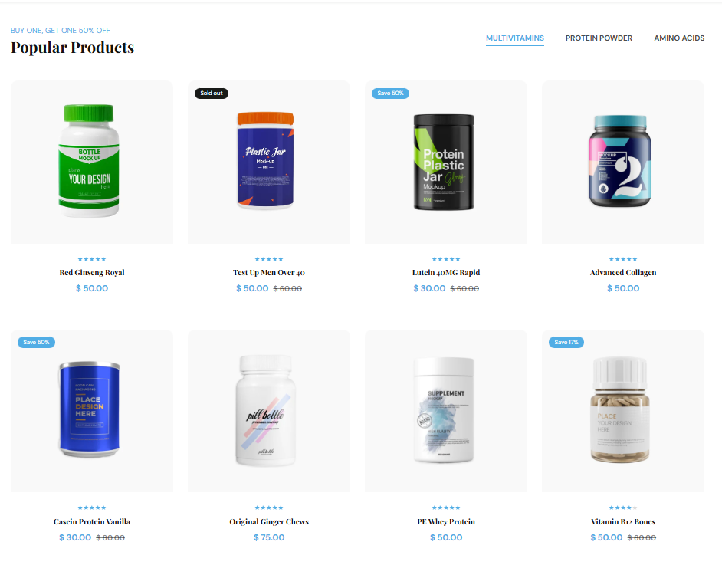Go to the Original Ginger Chews product page
The image size is (722, 588).
pos(269,522)
